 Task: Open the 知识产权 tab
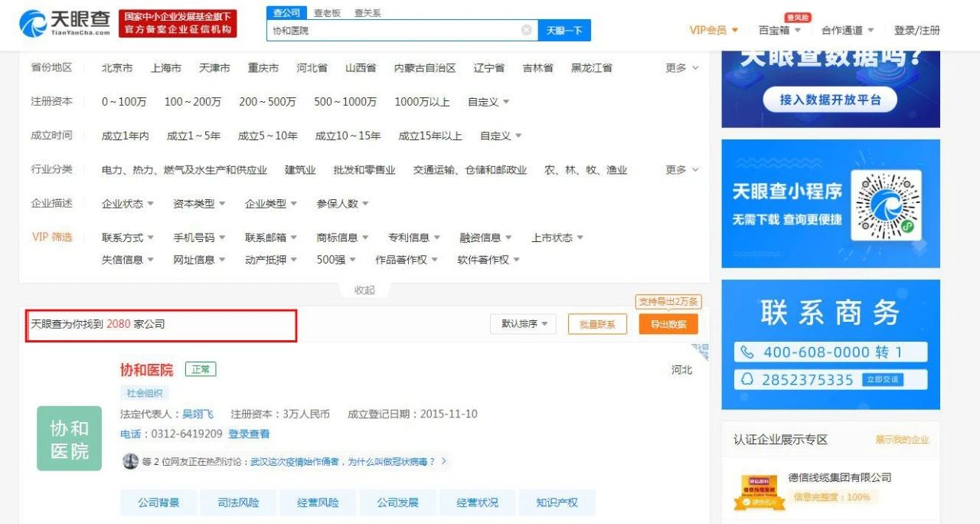click(x=557, y=503)
